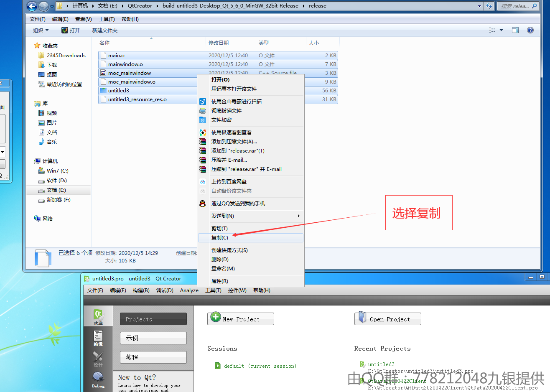Switch to Qt Creator Edit (编辑) mode
This screenshot has width=550, height=392.
(x=98, y=338)
